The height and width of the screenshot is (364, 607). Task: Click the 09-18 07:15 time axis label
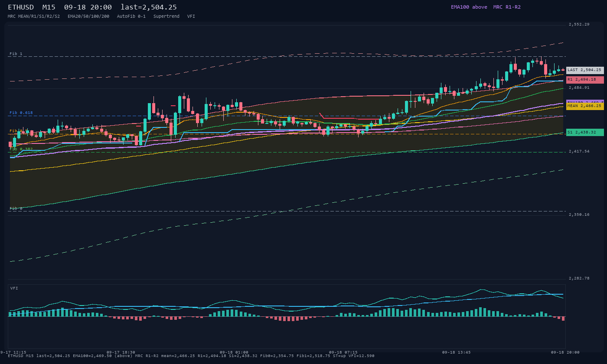(343, 352)
